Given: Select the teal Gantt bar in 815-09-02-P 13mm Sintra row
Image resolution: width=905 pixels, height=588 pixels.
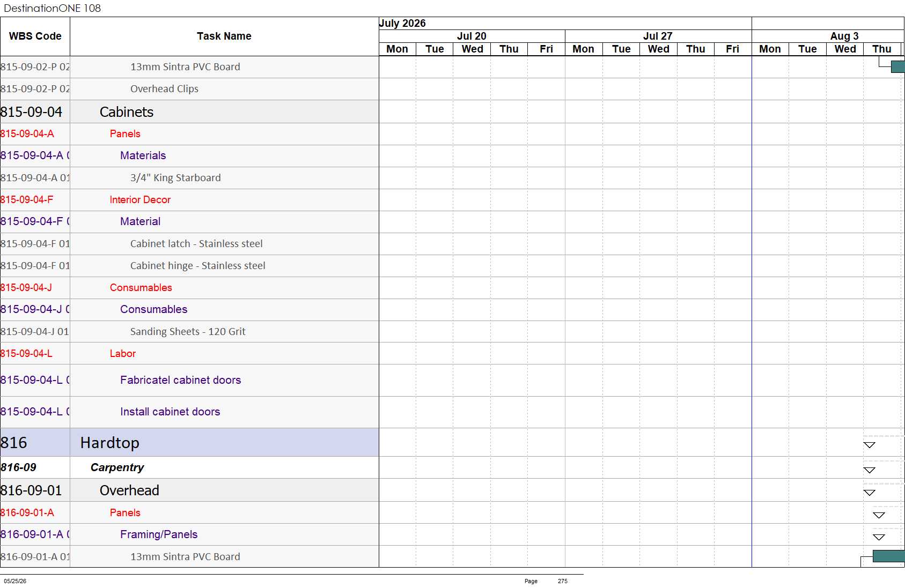Looking at the screenshot, I should (898, 66).
